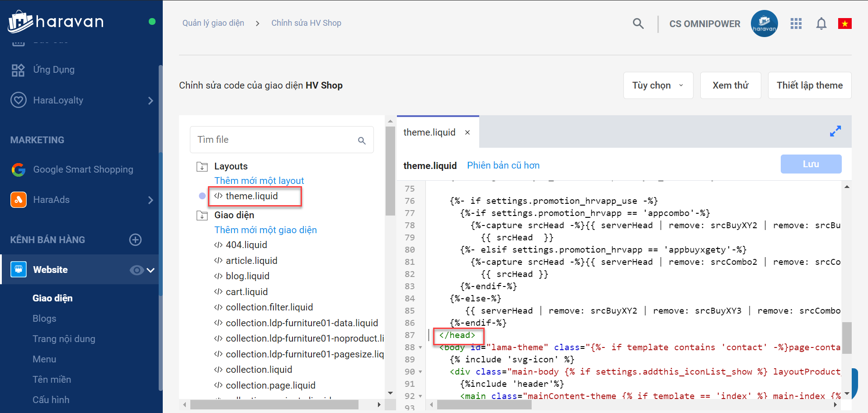The height and width of the screenshot is (413, 868).
Task: Open Blogs in Website submenu
Action: pos(44,319)
